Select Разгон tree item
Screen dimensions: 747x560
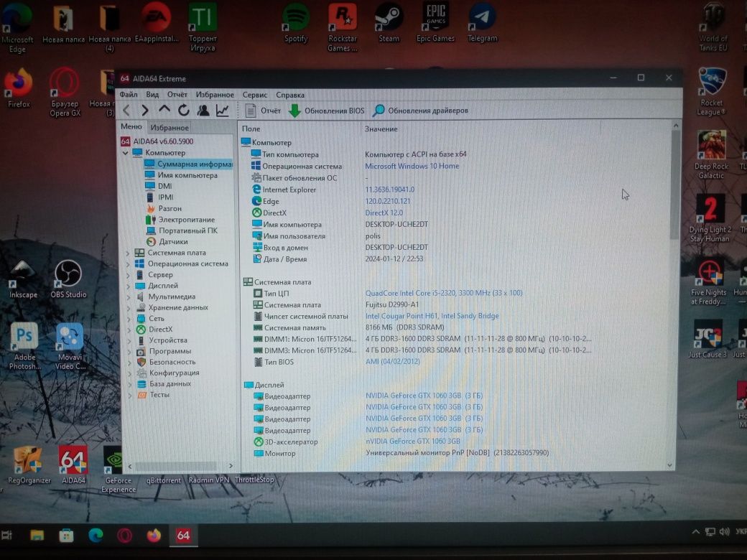pos(164,209)
